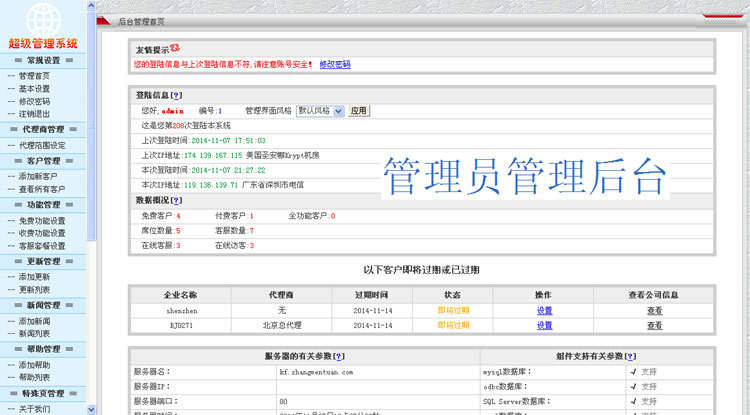Select 添加帮助 in the sidebar
Screen dimensions: 750x415
point(34,365)
